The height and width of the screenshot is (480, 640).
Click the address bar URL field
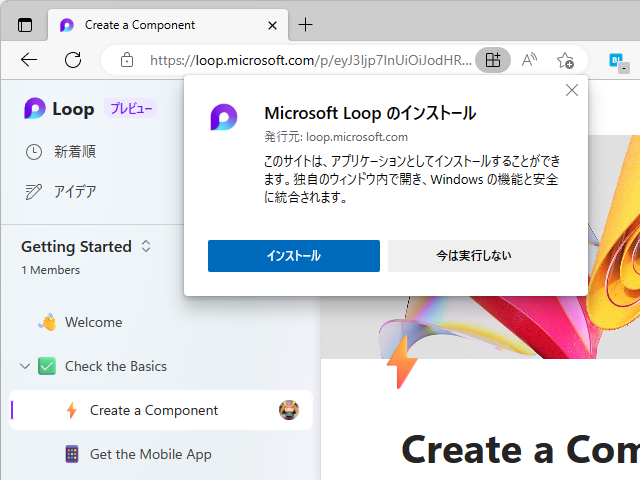pos(310,60)
